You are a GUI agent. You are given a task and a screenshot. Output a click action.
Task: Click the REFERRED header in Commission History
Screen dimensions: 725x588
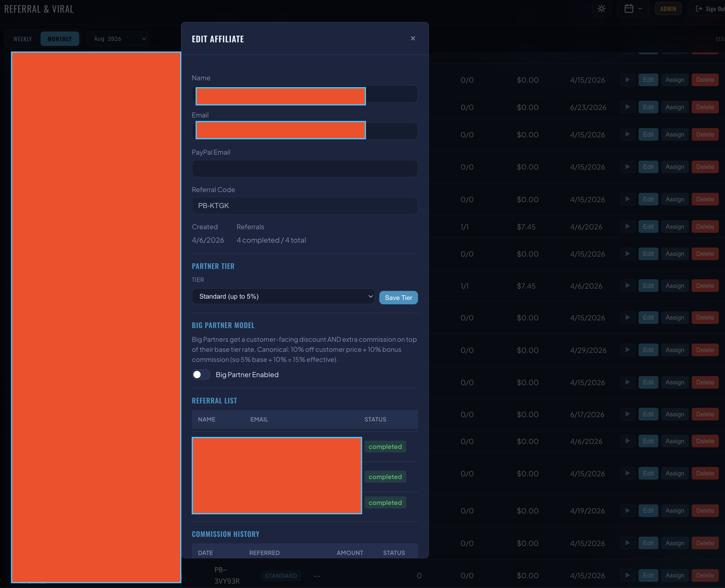[x=264, y=553]
